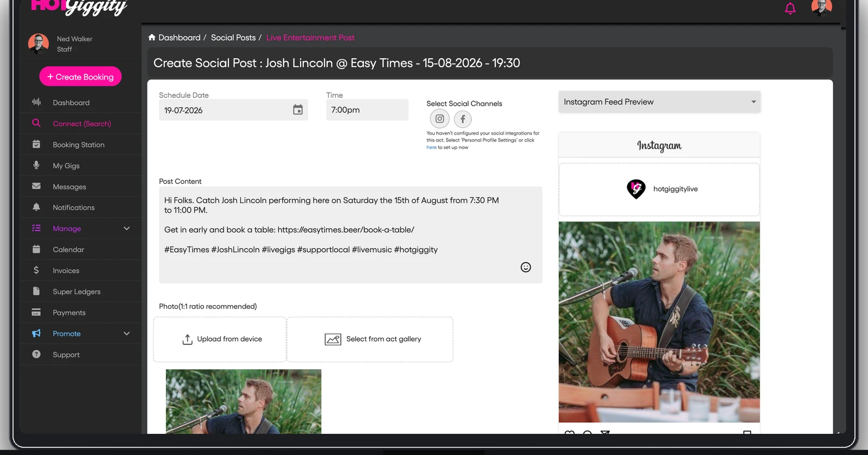The width and height of the screenshot is (868, 455).
Task: Click the hotgiggitylive profile logo
Action: pos(636,189)
